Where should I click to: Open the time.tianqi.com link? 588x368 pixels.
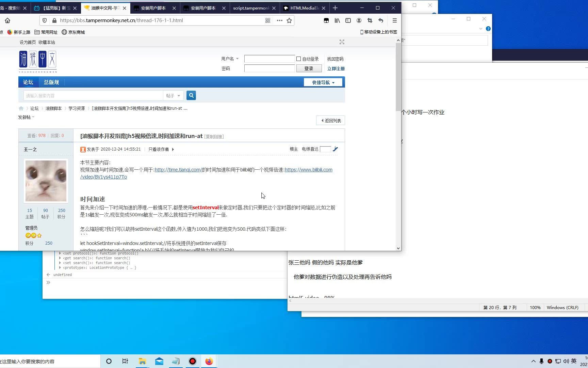[178, 170]
